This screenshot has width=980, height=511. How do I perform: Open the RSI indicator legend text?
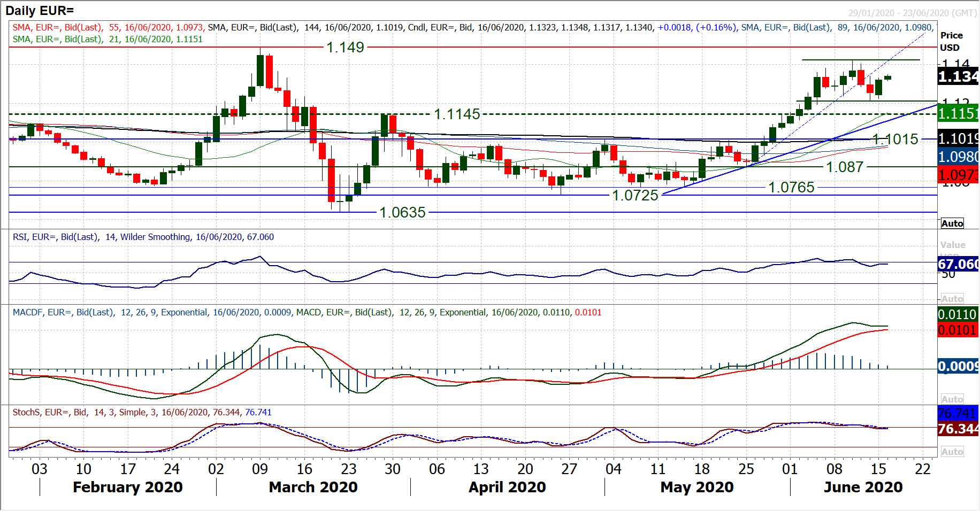click(x=143, y=237)
